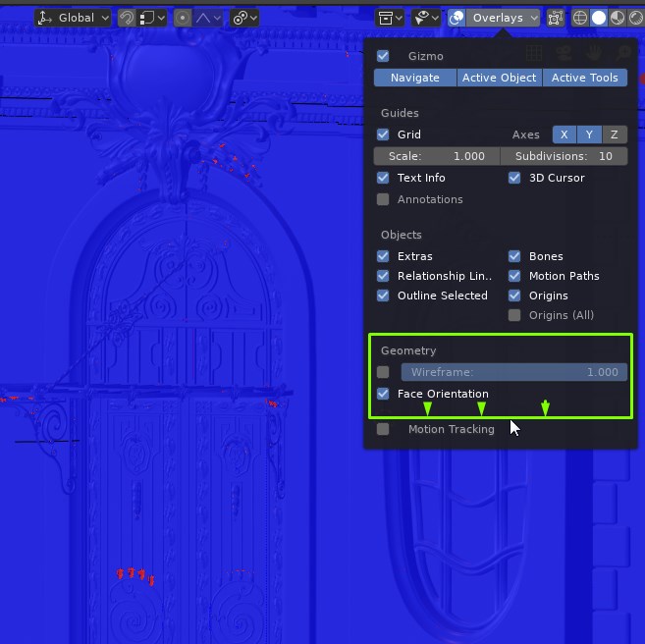Open the Global transform orientation dropdown
The height and width of the screenshot is (644, 645).
pos(73,18)
